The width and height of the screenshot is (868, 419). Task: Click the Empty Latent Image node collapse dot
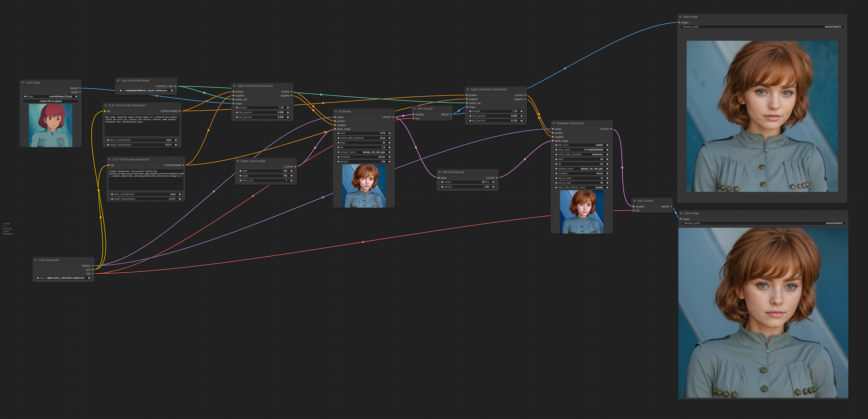click(x=238, y=161)
